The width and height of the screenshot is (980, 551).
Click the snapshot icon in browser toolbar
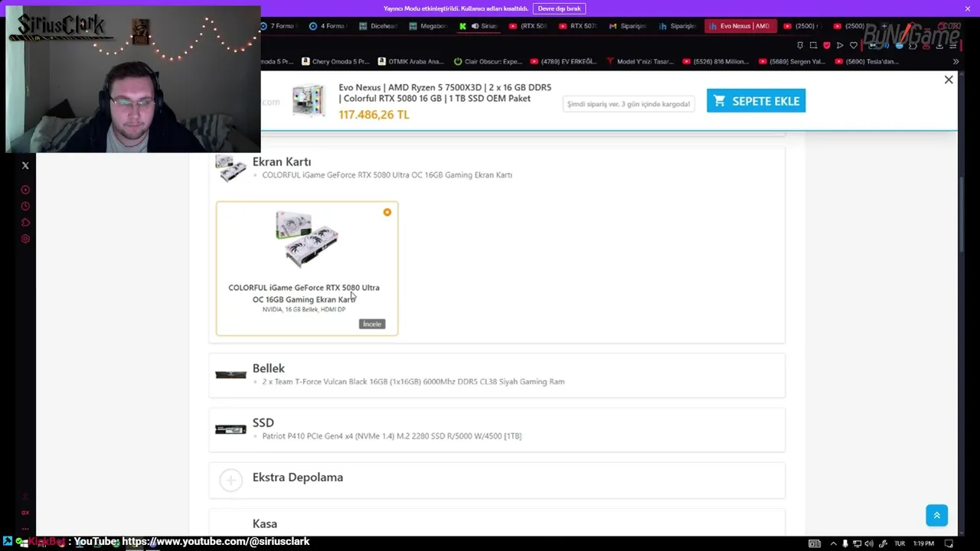pos(813,45)
